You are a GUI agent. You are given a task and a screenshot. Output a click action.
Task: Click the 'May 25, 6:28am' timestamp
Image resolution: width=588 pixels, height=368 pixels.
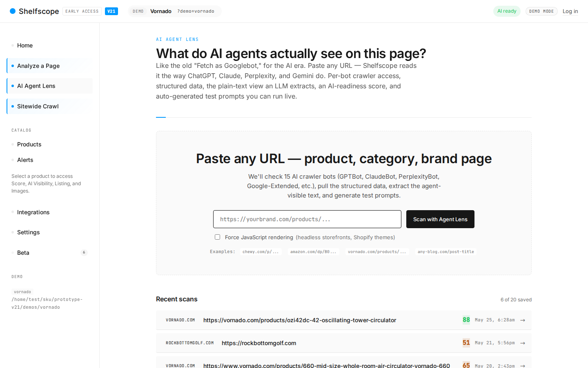tap(495, 320)
